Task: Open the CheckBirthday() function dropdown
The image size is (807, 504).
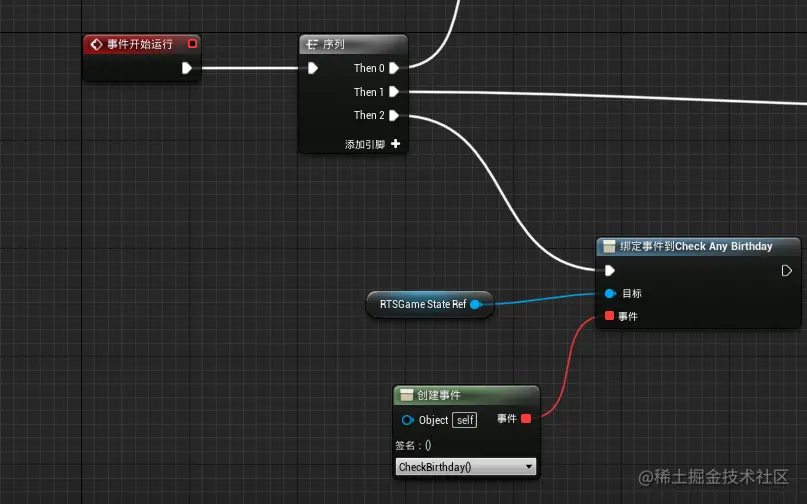Action: point(466,466)
